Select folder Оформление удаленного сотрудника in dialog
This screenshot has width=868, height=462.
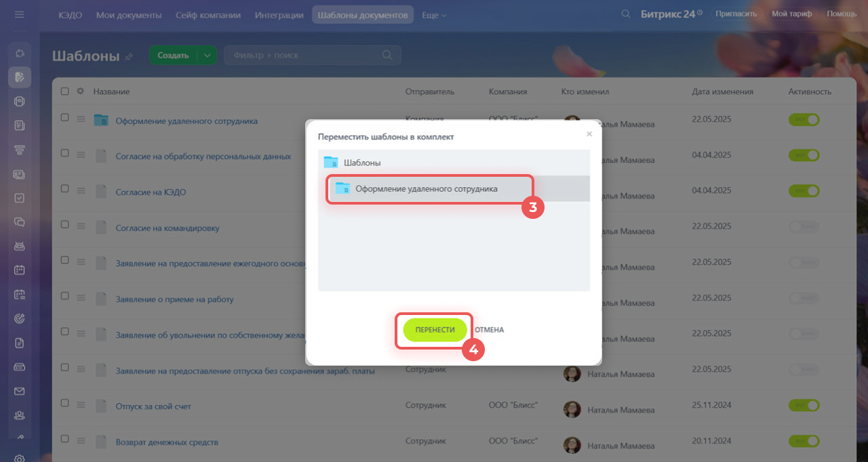point(427,189)
